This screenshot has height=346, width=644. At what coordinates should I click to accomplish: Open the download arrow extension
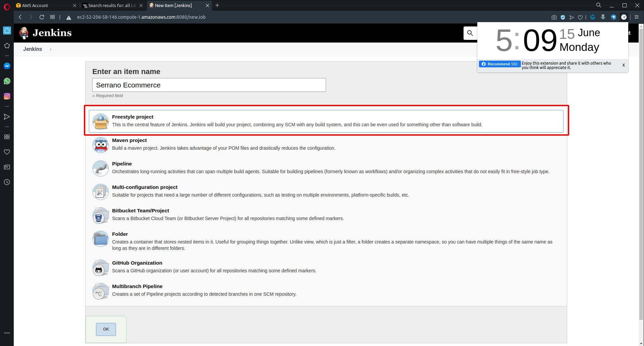click(603, 17)
